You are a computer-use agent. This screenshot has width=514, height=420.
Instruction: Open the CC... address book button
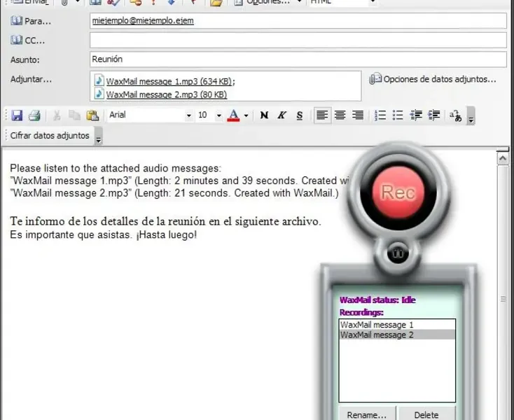point(28,41)
